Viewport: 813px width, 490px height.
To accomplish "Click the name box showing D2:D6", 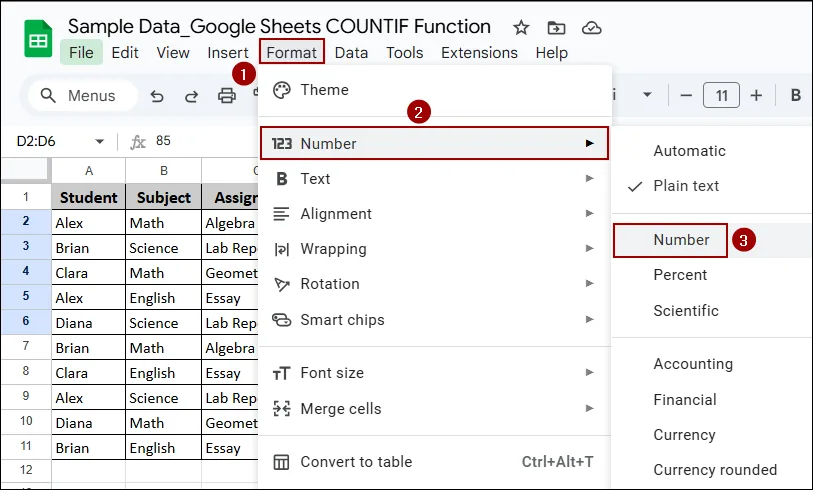I will pyautogui.click(x=36, y=141).
